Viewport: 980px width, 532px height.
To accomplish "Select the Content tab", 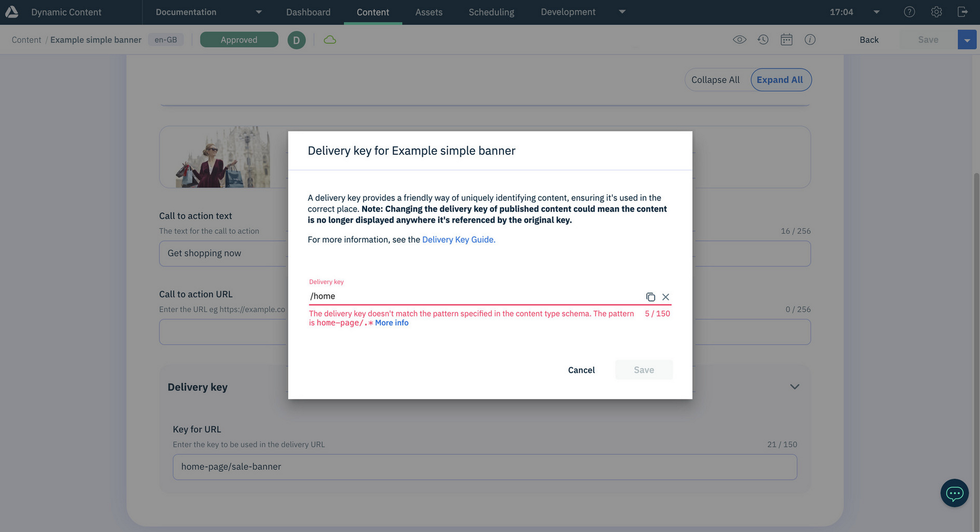I will [x=373, y=12].
